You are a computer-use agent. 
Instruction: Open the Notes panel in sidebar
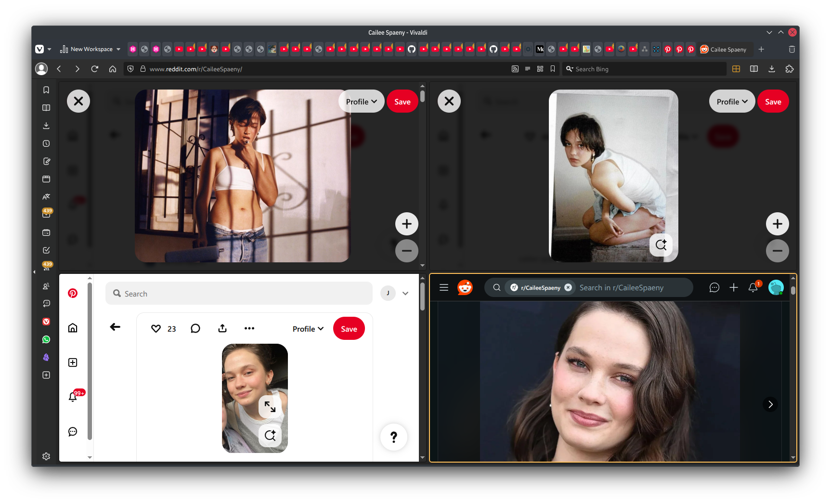coord(46,161)
